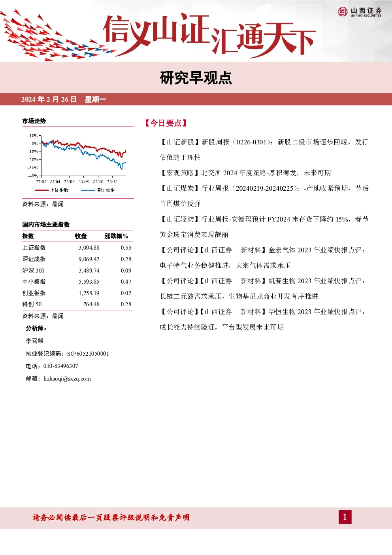This screenshot has height=555, width=392.
Task: Open 山证新股 新股周报 item
Action: [264, 150]
